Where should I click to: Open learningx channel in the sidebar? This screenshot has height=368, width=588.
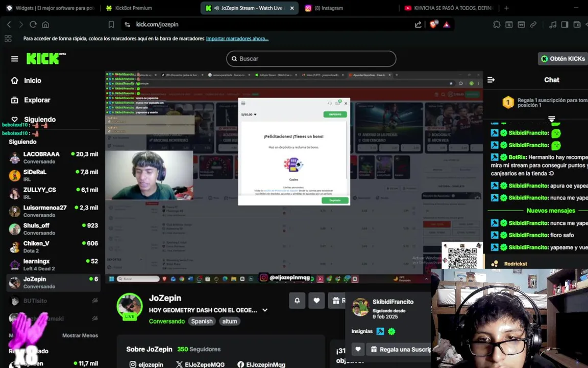54,264
